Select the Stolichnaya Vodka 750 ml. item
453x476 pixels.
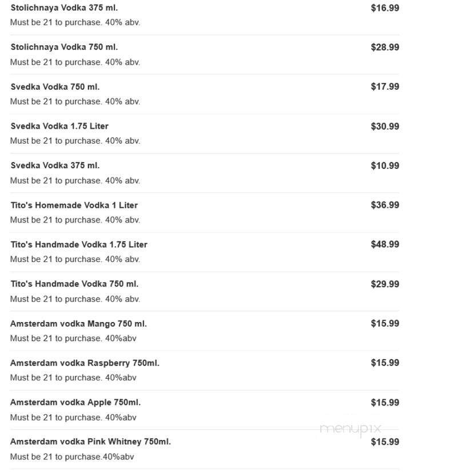(x=64, y=47)
